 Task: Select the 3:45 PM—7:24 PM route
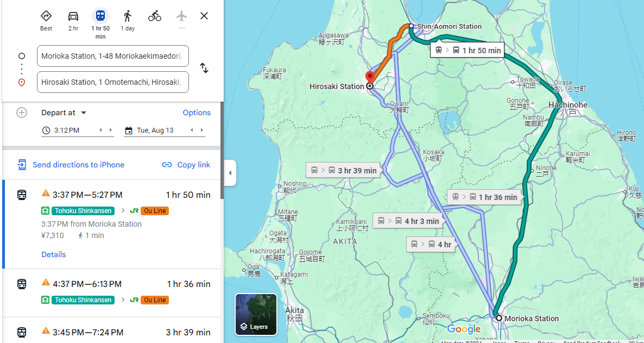click(x=111, y=330)
